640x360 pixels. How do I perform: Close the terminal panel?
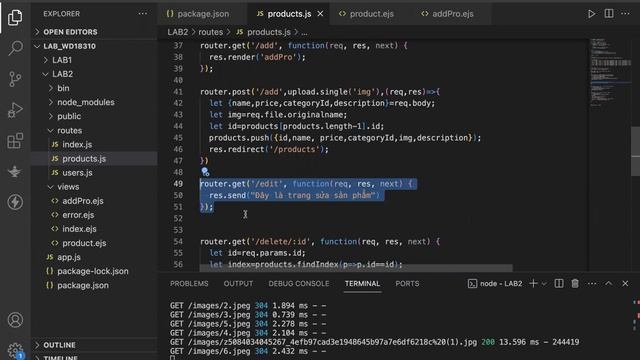(x=625, y=283)
